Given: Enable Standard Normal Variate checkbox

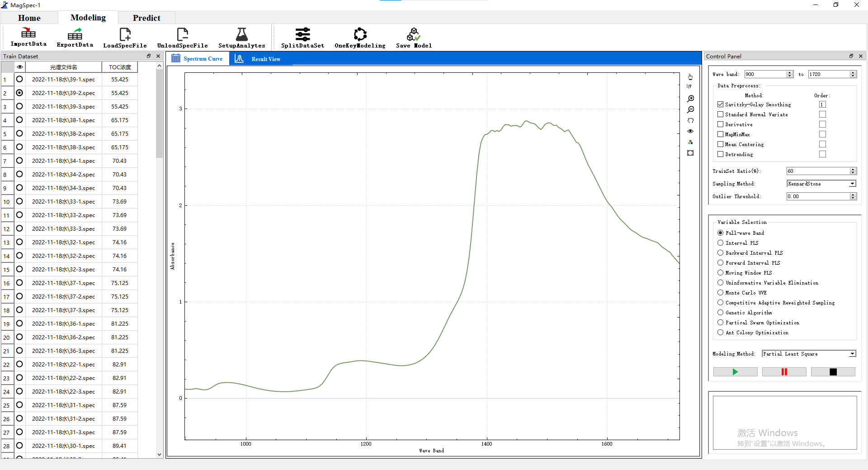Looking at the screenshot, I should (x=721, y=114).
